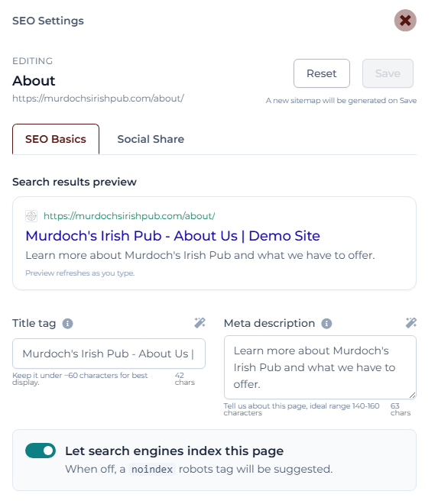Click the Reset button

(322, 73)
